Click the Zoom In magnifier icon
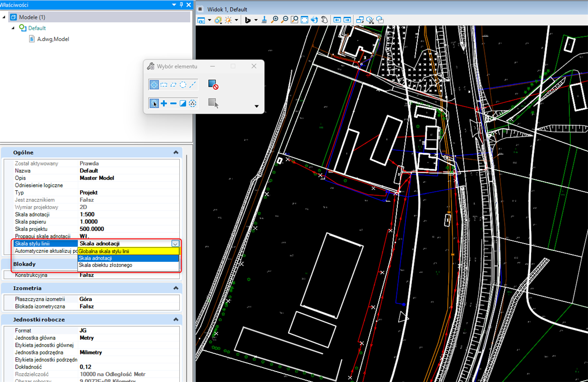Viewport: 588px width, 382px height. click(x=275, y=20)
